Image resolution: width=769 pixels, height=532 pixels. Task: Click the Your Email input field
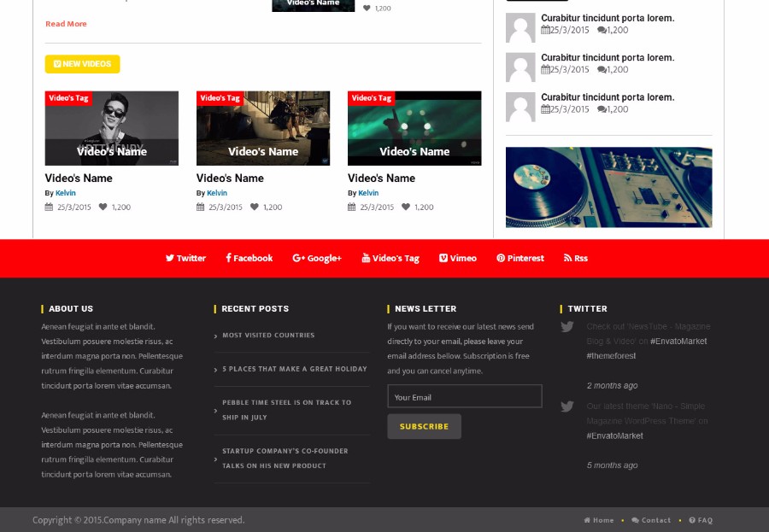coord(465,396)
